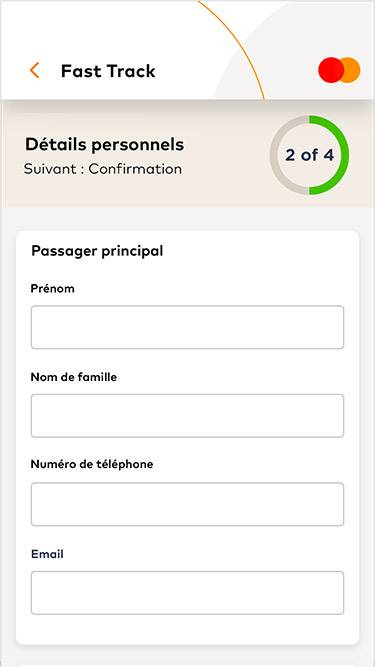This screenshot has height=667, width=375.
Task: Click the "2 of 4" step counter text
Action: 309,155
